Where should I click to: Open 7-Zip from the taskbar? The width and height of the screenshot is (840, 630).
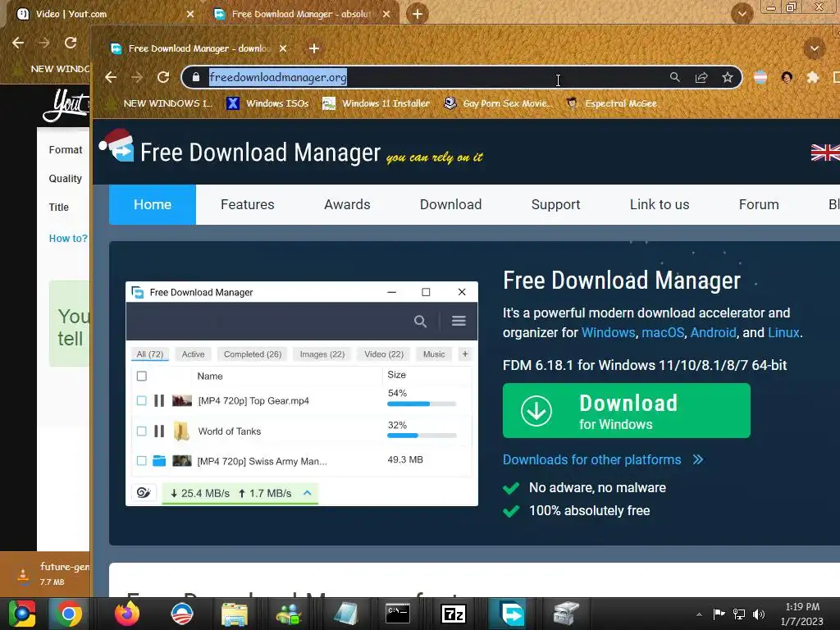(454, 614)
